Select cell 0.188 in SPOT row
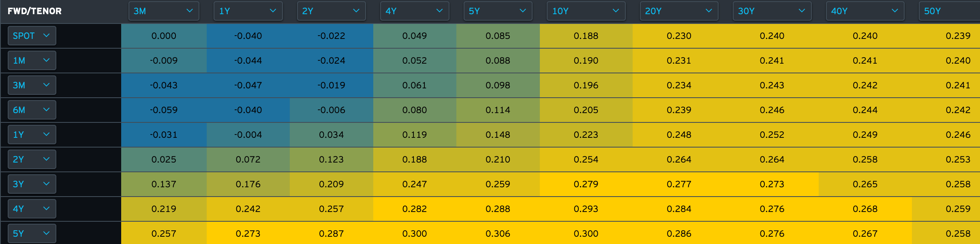 coord(586,36)
